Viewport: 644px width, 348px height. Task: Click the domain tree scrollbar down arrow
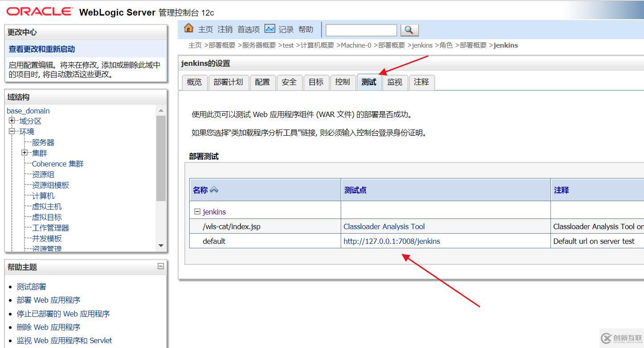[x=161, y=246]
